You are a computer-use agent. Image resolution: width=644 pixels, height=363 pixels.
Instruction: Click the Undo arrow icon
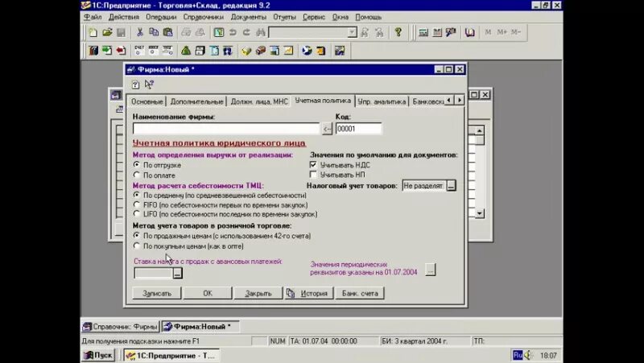pos(233,32)
